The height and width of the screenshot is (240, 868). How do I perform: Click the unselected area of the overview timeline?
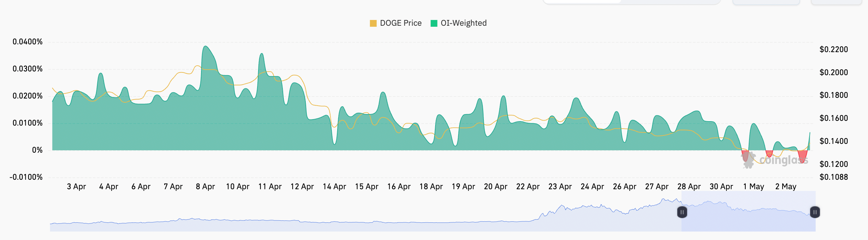tap(338, 223)
